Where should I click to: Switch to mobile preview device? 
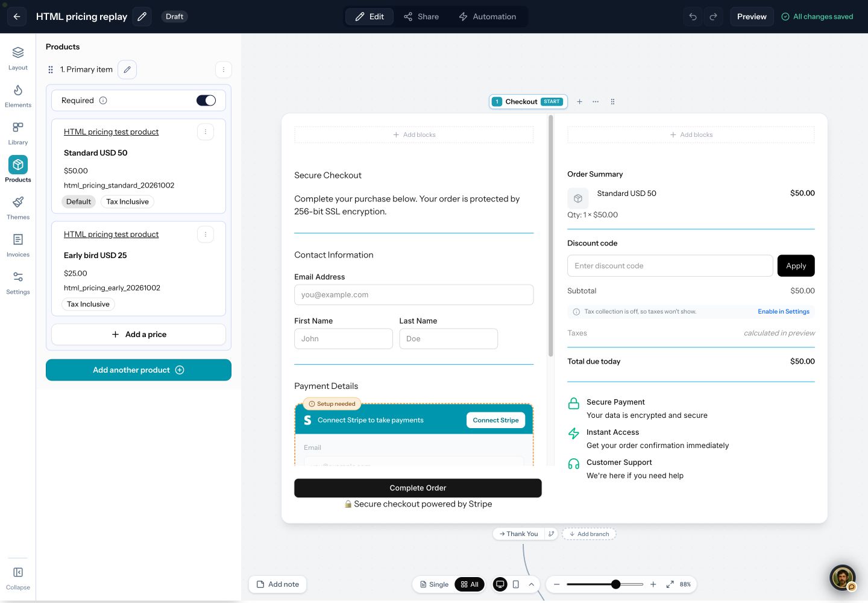(516, 584)
